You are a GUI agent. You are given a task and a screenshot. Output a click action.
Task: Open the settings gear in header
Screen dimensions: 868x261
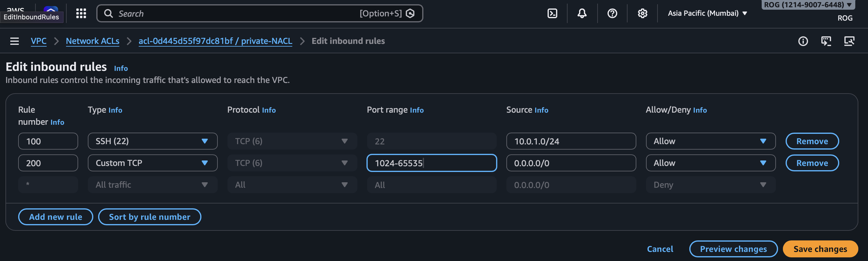tap(642, 13)
